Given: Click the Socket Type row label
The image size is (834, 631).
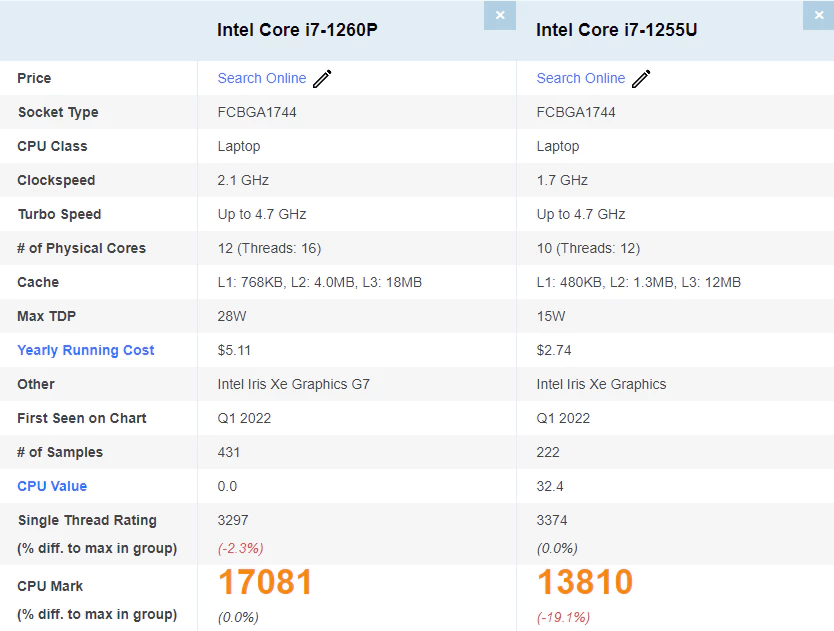Looking at the screenshot, I should [x=58, y=112].
